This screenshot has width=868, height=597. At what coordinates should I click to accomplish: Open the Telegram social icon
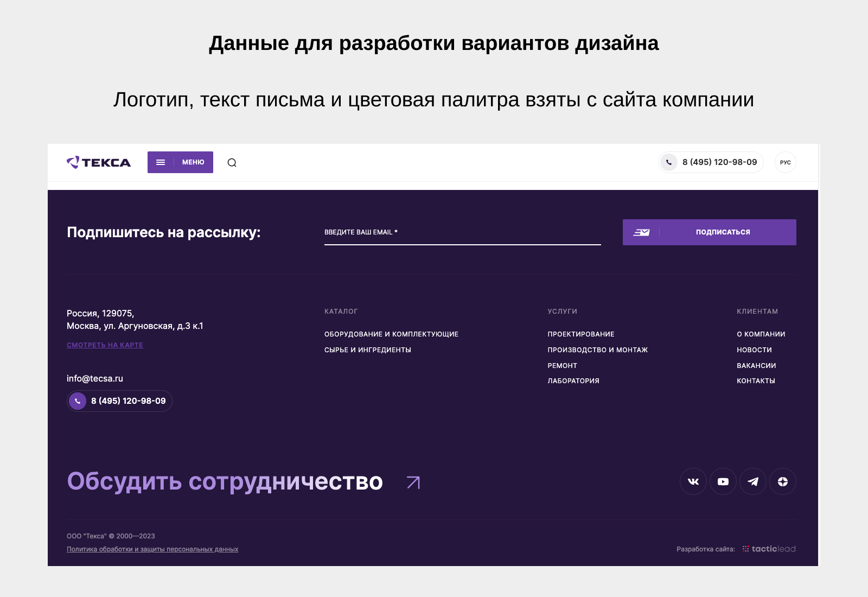[x=753, y=481]
